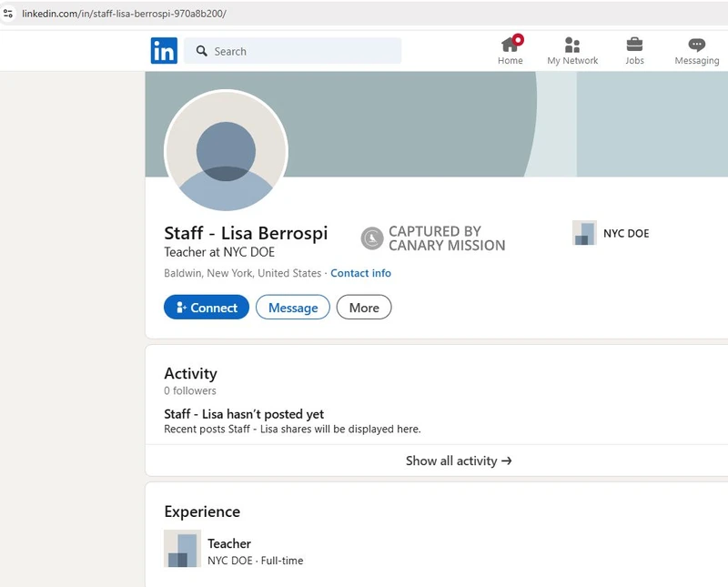Click the NYC DOE company logo
Viewport: 728px width, 587px height.
583,233
